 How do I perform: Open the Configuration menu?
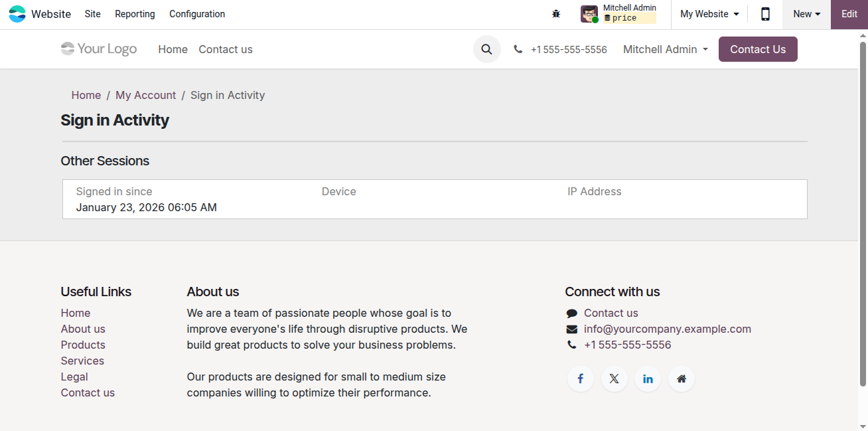tap(197, 14)
